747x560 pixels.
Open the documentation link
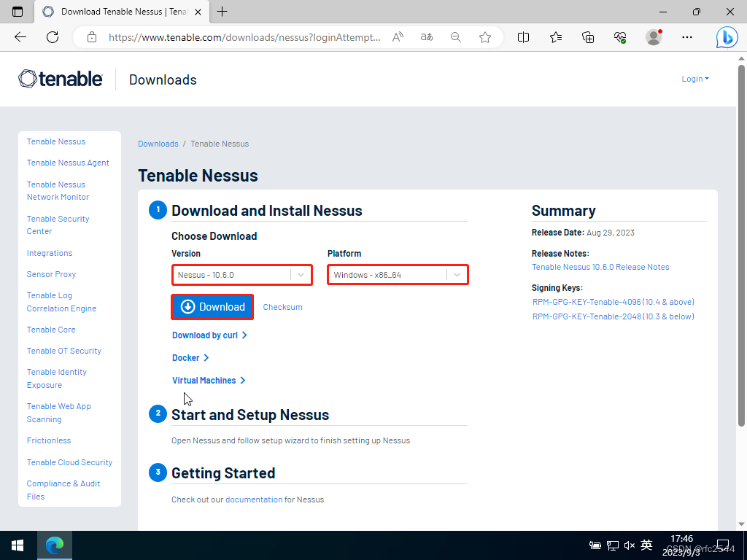(x=254, y=499)
